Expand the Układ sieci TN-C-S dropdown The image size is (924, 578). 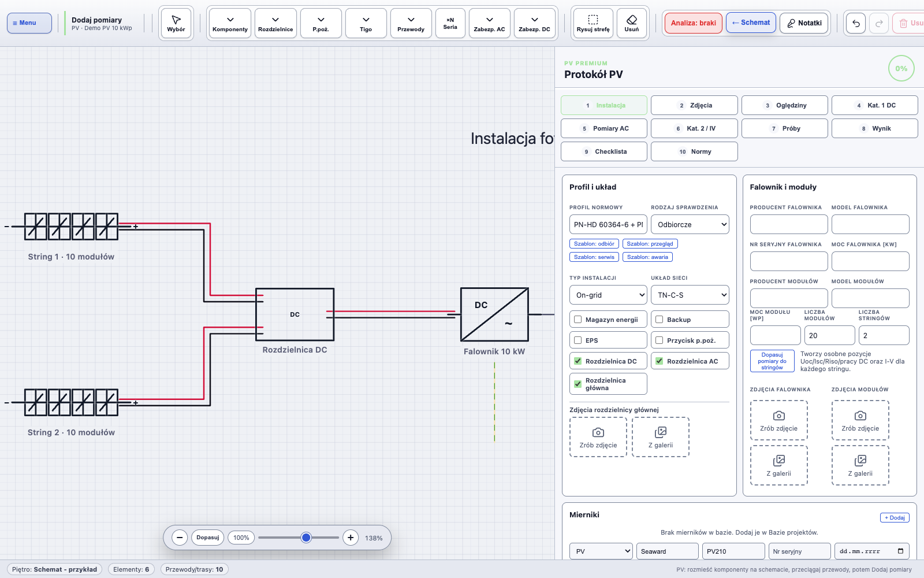coord(690,295)
